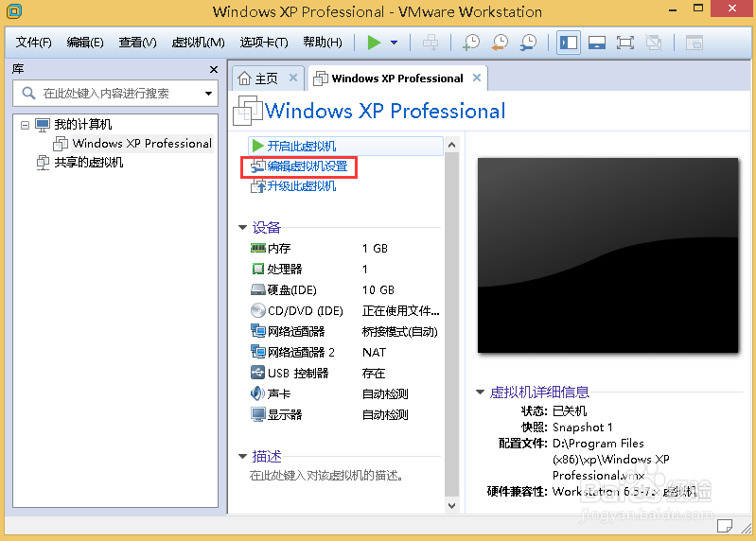The width and height of the screenshot is (756, 541).
Task: Click the USB 控制器 icon
Action: click(x=258, y=373)
